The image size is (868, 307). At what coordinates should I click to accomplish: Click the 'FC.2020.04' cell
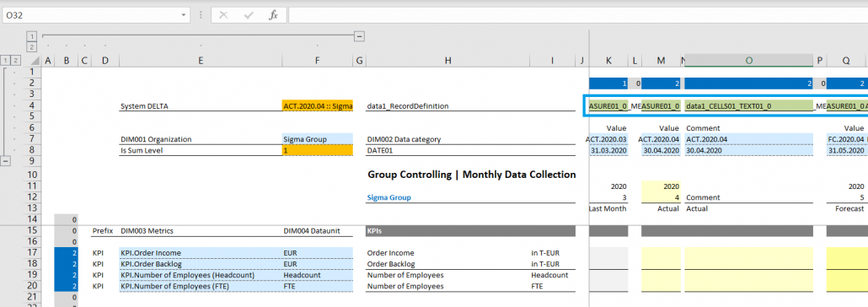[846, 139]
